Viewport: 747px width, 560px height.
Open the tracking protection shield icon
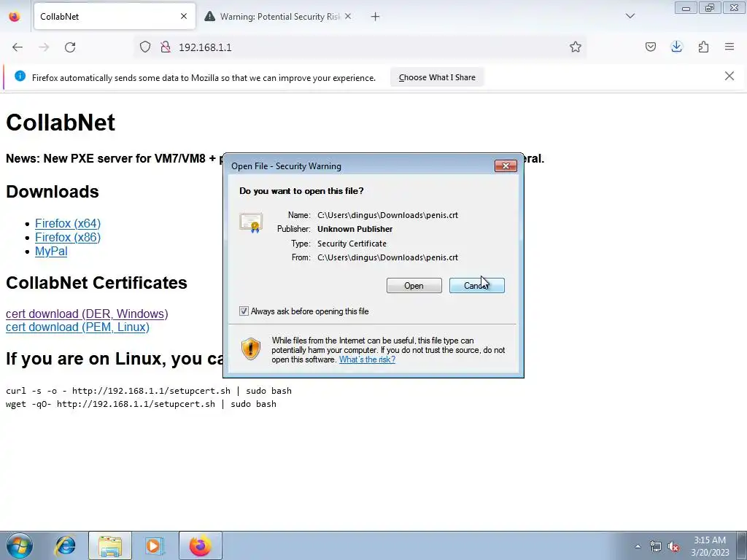145,47
